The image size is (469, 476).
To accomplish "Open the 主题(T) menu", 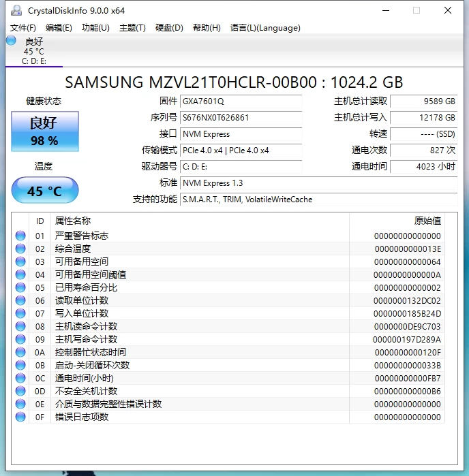I will pyautogui.click(x=132, y=28).
